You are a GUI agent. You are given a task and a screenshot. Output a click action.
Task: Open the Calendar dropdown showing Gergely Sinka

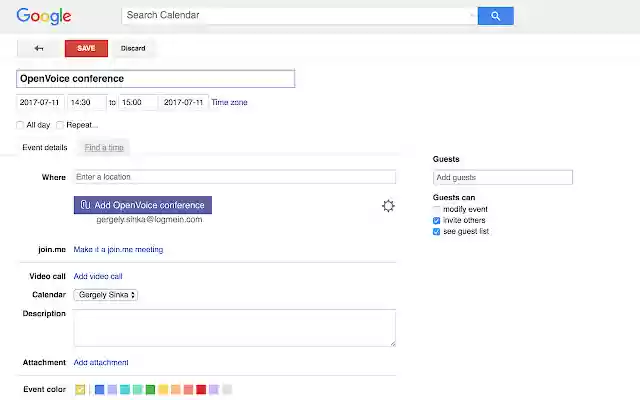coord(106,295)
